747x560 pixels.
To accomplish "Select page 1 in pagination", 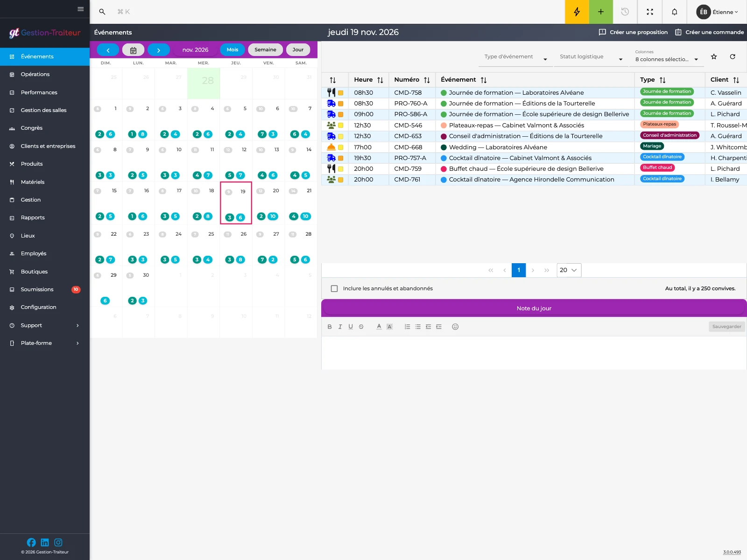I will (519, 270).
